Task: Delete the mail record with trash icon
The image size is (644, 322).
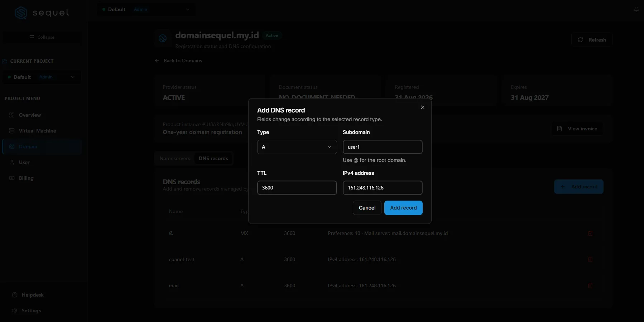Action: 590,285
